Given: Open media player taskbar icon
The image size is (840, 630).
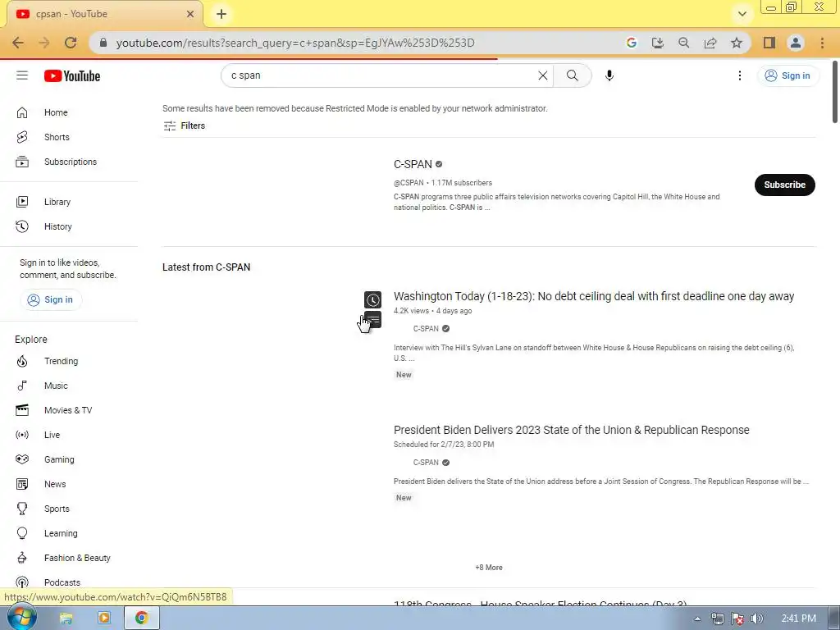Looking at the screenshot, I should [104, 619].
